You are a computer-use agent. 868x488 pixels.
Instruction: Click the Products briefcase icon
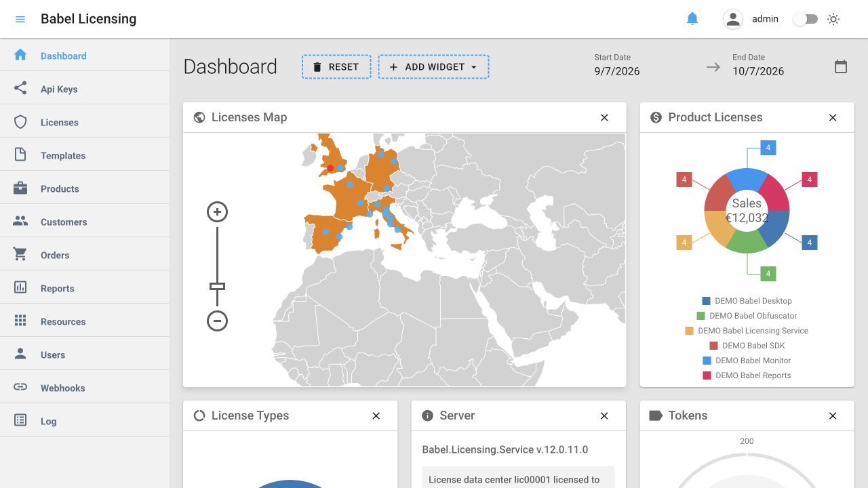pos(20,188)
